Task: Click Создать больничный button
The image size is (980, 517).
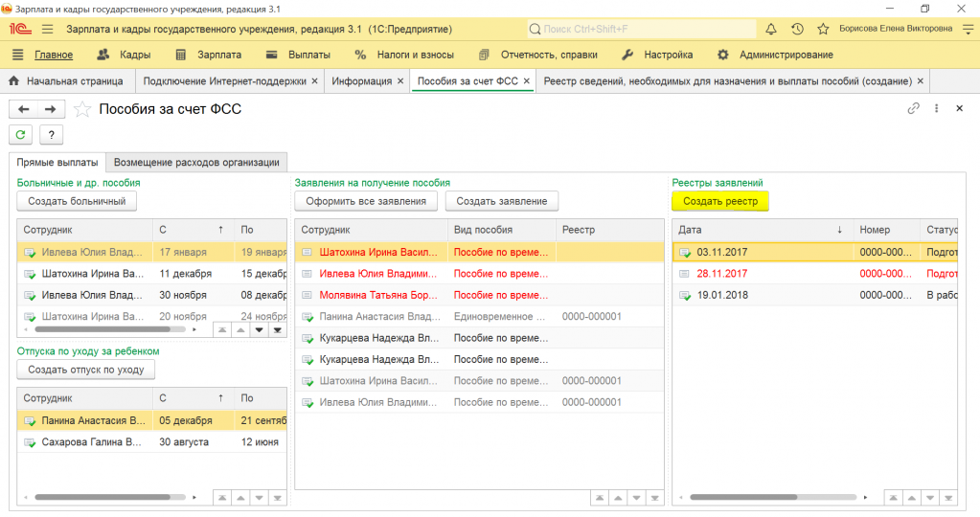Action: point(77,201)
